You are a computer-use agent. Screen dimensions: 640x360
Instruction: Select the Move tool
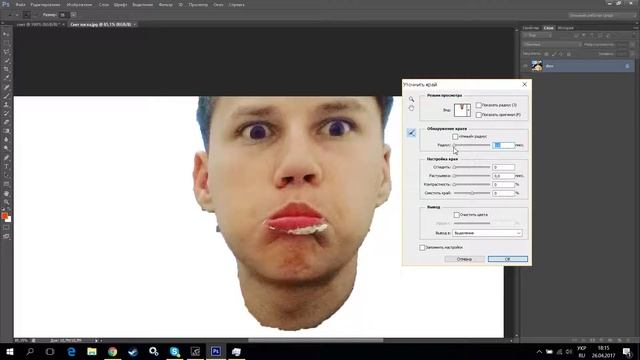coord(6,35)
